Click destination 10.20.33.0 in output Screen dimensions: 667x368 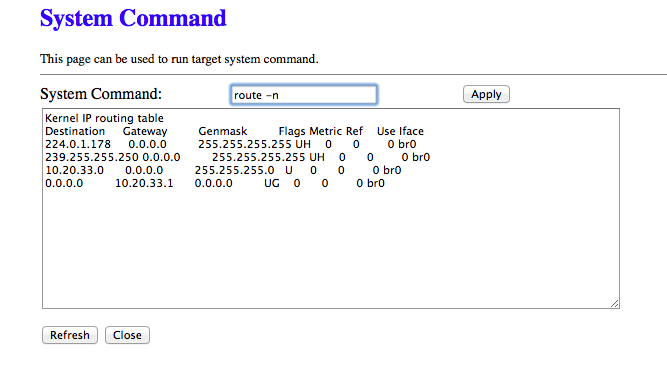[74, 170]
